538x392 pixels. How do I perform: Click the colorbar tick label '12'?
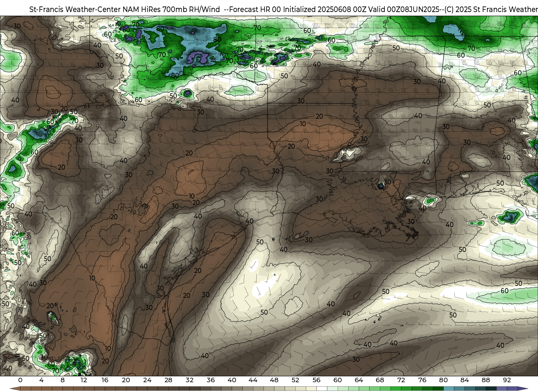tap(84, 380)
